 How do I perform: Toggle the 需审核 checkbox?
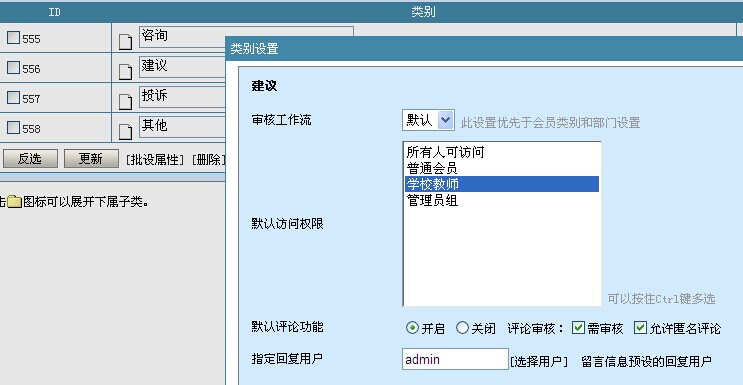(578, 328)
